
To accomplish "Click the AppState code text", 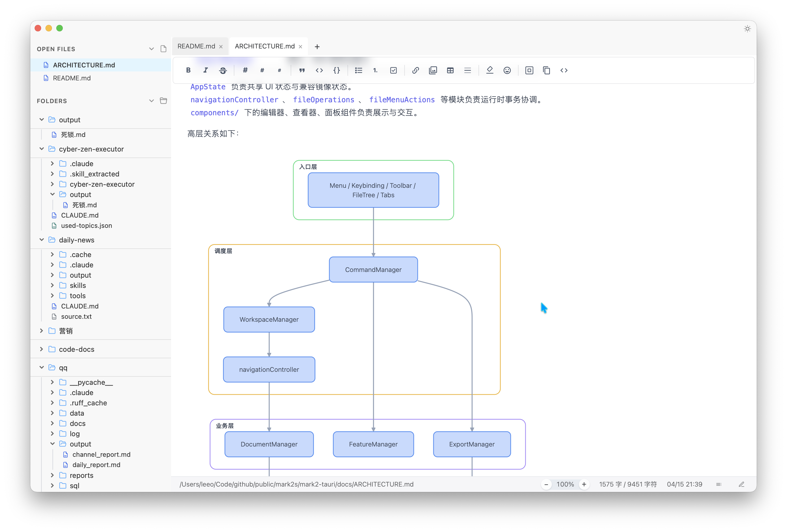I will click(208, 87).
